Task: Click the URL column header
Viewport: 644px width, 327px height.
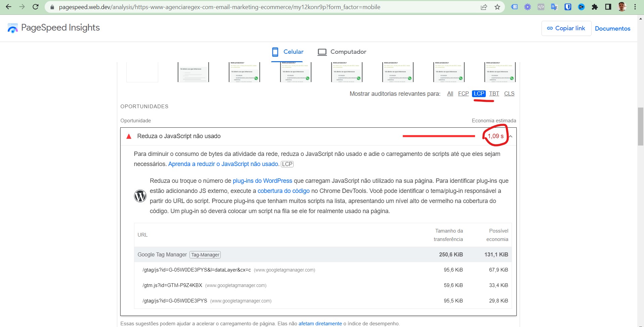Action: point(142,235)
